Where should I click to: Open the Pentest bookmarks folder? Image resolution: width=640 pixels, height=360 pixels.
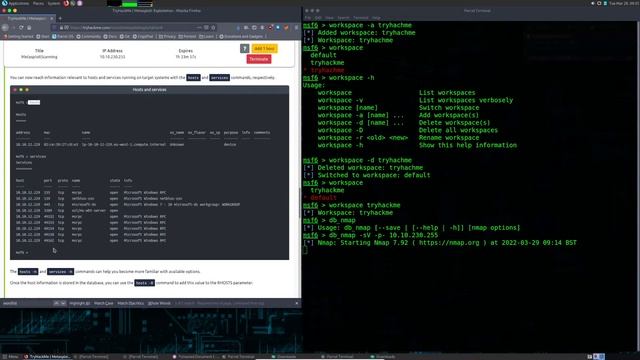coord(187,37)
